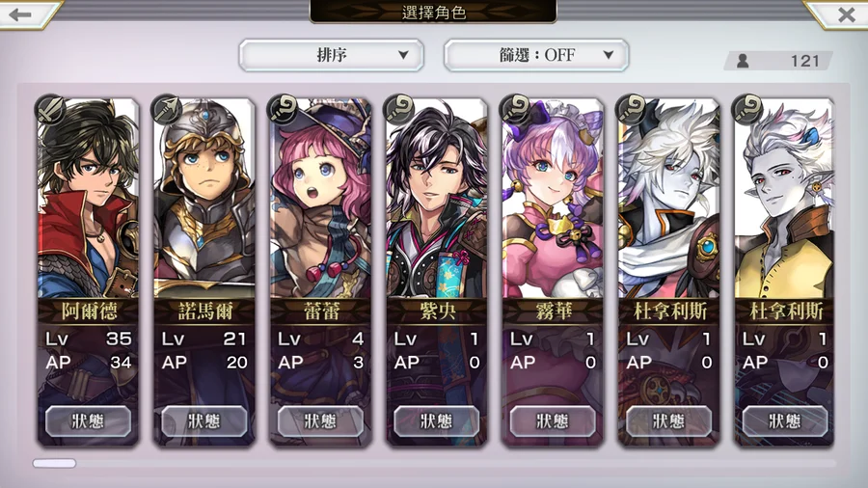Screen dimensions: 868x488
Task: Click the staff class icon on 霧華
Action: [515, 109]
